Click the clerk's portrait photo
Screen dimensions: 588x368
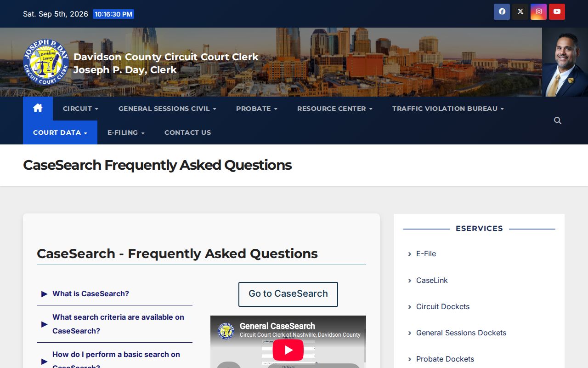565,62
